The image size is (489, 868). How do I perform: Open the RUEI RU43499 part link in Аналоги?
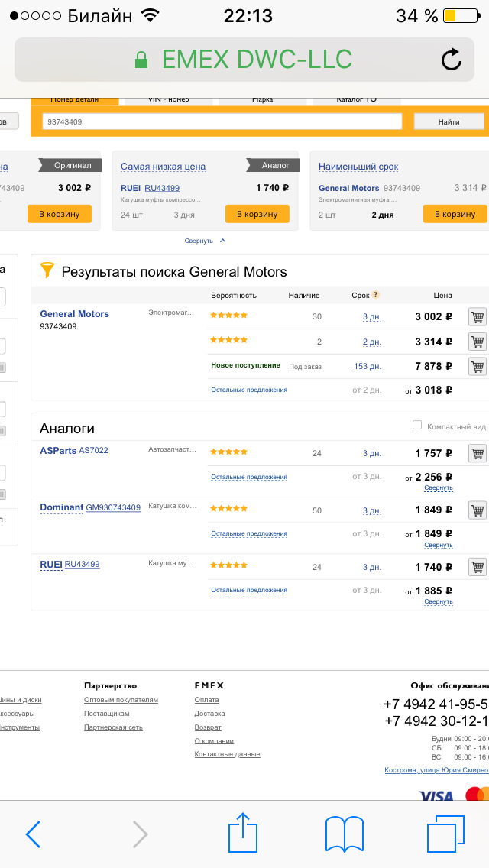point(82,565)
